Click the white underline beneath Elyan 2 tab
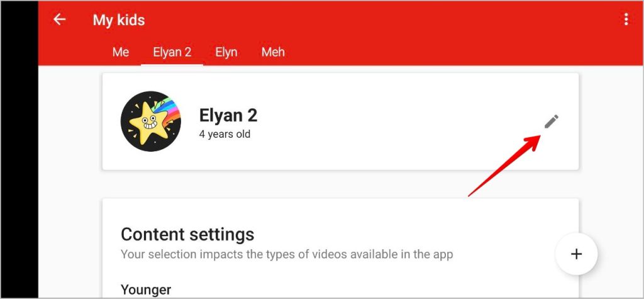The height and width of the screenshot is (299, 644). click(172, 64)
